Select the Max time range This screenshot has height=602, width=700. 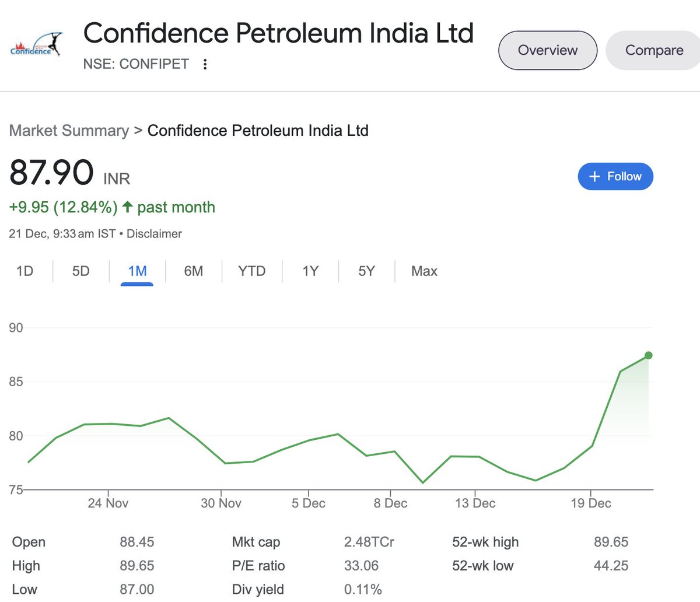pos(424,271)
